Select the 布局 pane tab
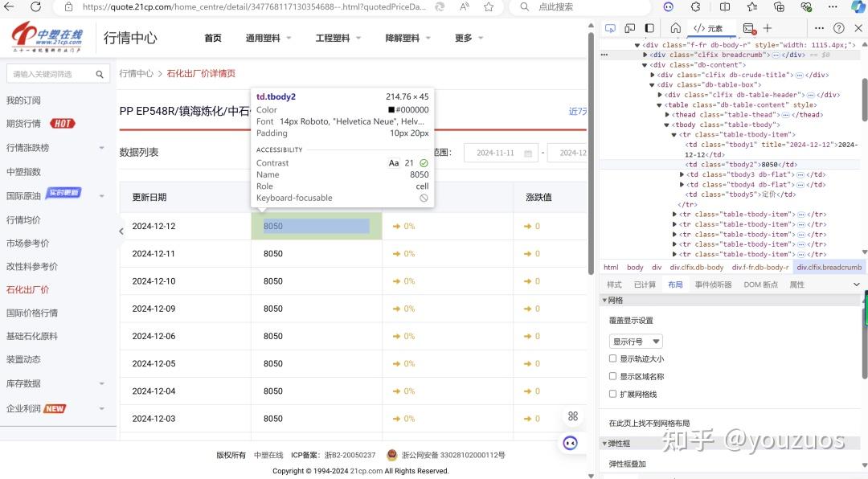Image resolution: width=868 pixels, height=479 pixels. point(675,285)
